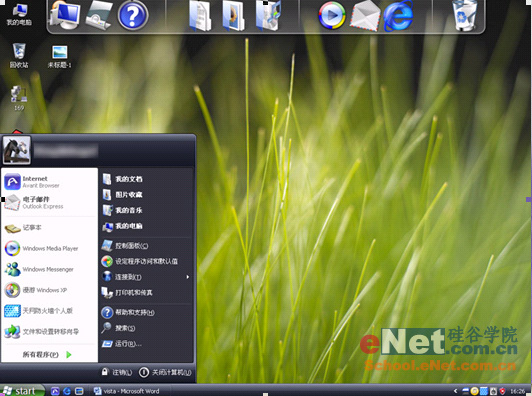Expand 所有程序 all programs list
This screenshot has width=532, height=396.
48,355
